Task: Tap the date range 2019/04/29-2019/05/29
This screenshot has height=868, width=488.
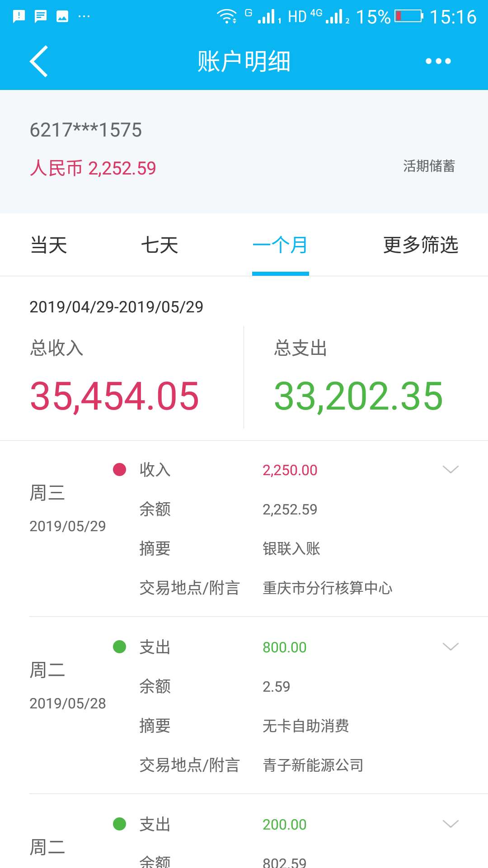Action: coord(116,307)
